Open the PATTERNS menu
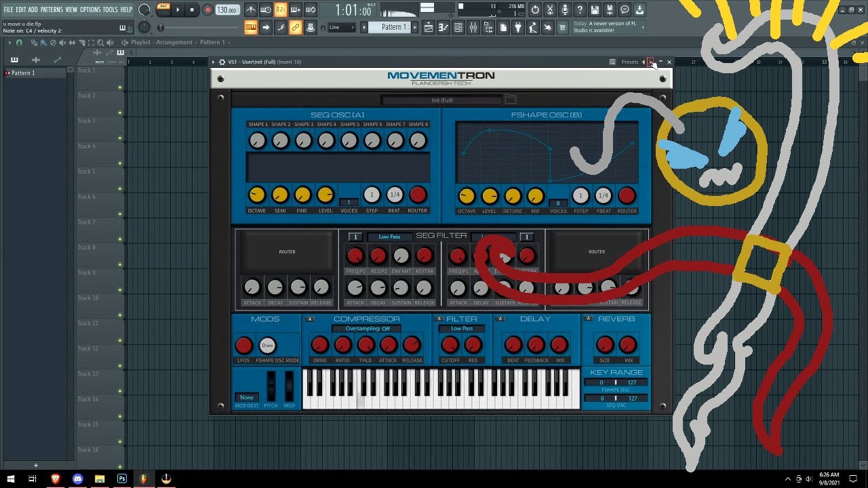The height and width of the screenshot is (488, 868). [52, 9]
